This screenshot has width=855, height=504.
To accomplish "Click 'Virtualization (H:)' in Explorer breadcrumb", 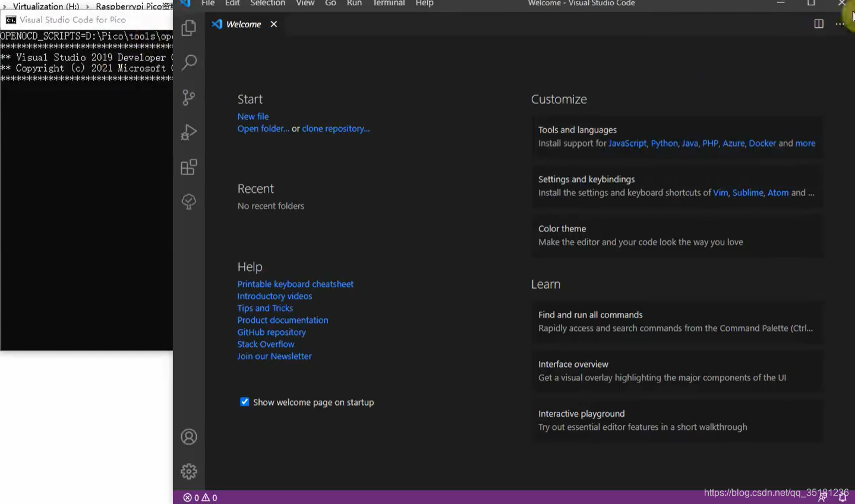I will 46,6.
